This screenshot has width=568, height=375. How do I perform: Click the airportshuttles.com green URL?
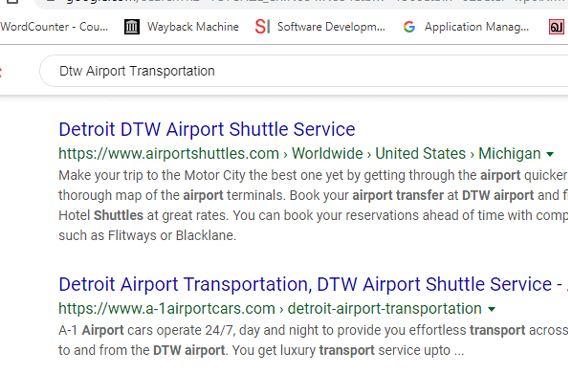tap(169, 154)
